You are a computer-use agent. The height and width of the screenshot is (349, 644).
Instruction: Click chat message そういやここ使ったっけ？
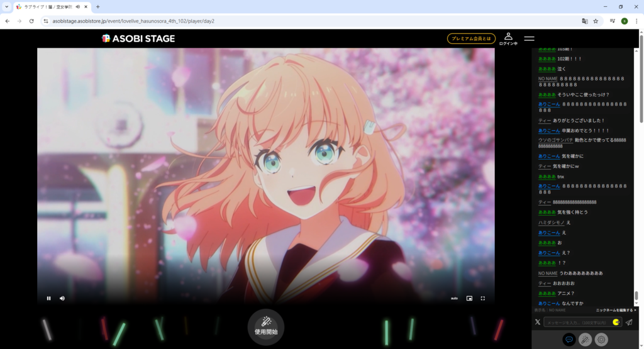pyautogui.click(x=583, y=94)
